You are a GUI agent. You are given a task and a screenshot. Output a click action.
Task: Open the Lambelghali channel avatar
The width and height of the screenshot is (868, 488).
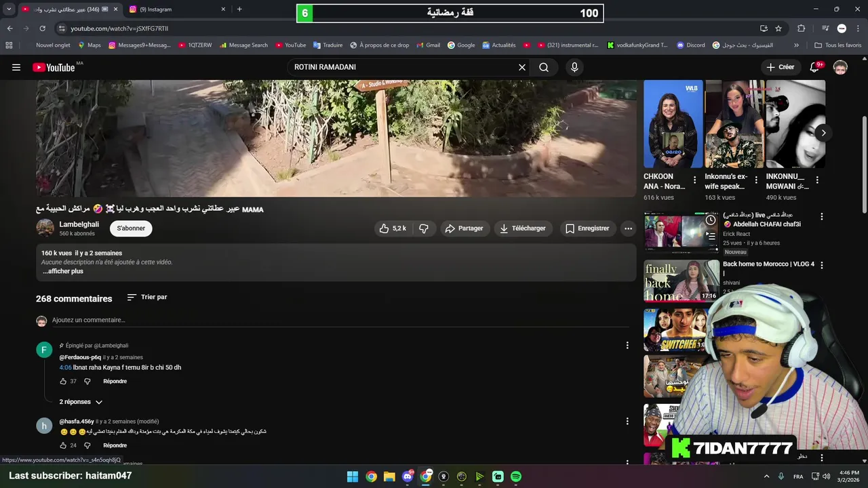click(x=45, y=228)
